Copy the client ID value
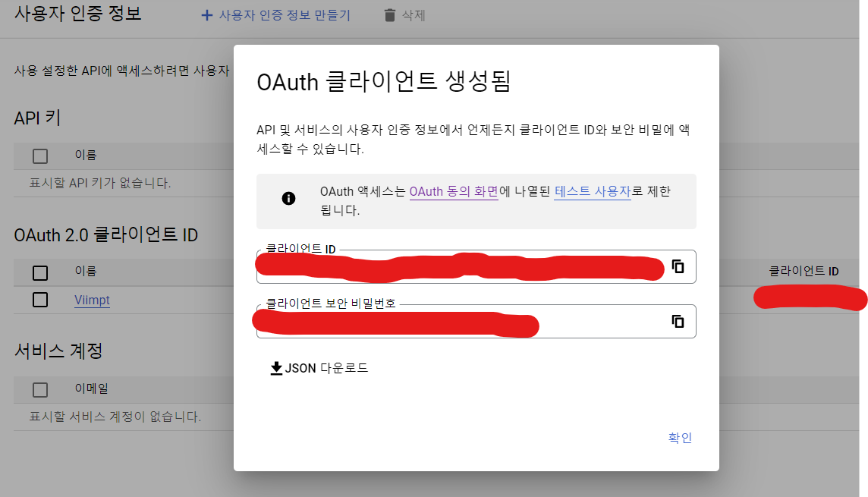This screenshot has width=868, height=497. click(678, 266)
